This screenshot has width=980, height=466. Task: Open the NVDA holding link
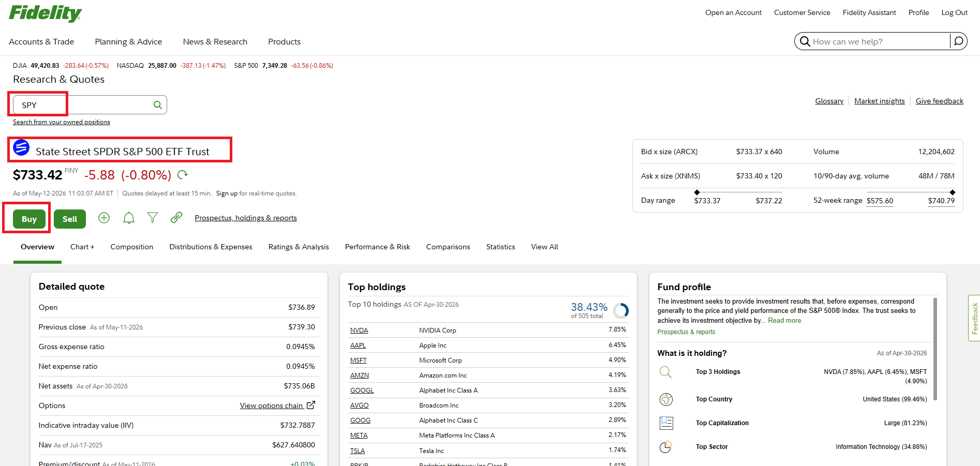pyautogui.click(x=359, y=330)
